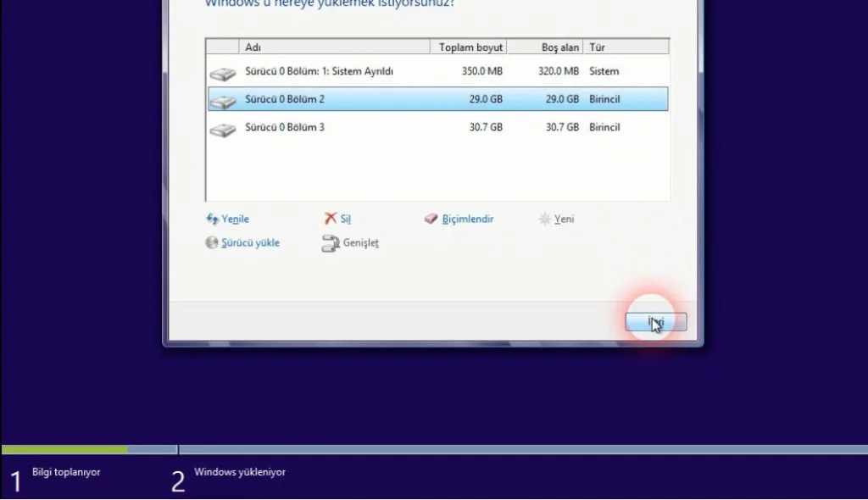Click the Sürücü yükle disc icon
The width and height of the screenshot is (868, 500).
[212, 243]
